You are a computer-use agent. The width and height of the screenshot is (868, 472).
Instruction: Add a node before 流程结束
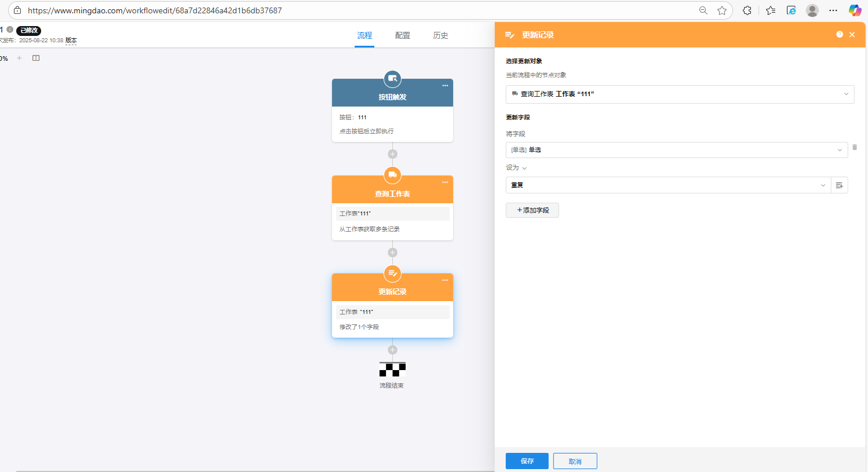pos(392,350)
